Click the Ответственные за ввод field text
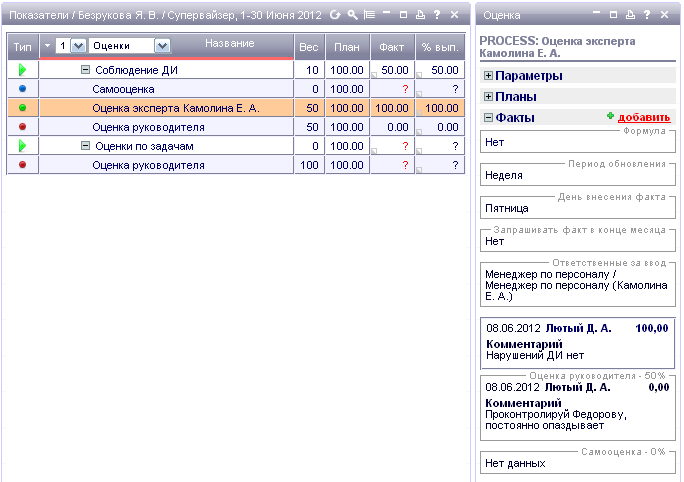The height and width of the screenshot is (482, 684). 576,285
